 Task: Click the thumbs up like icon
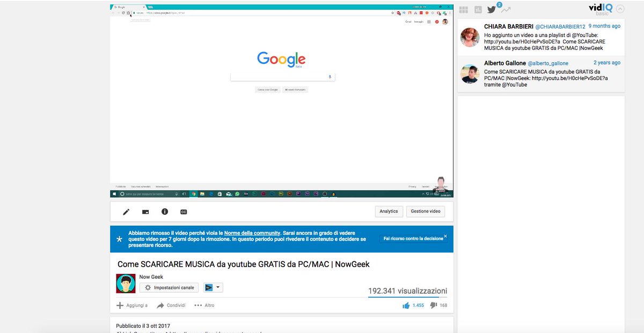click(x=406, y=305)
